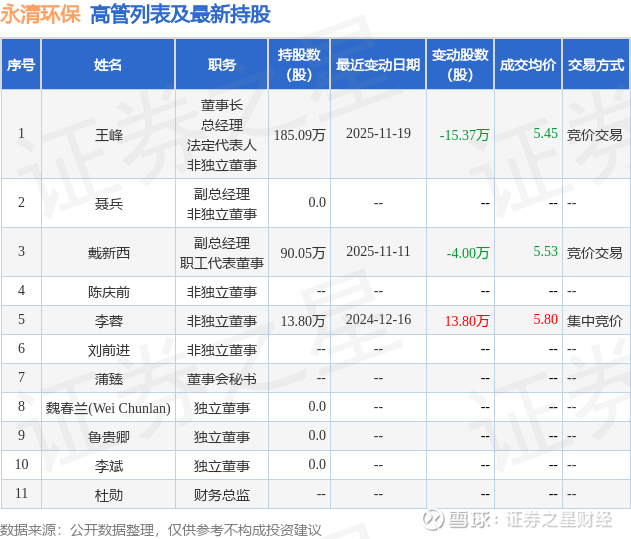
Task: Click 竞价交易 in 戴新西's row
Action: coord(594,253)
